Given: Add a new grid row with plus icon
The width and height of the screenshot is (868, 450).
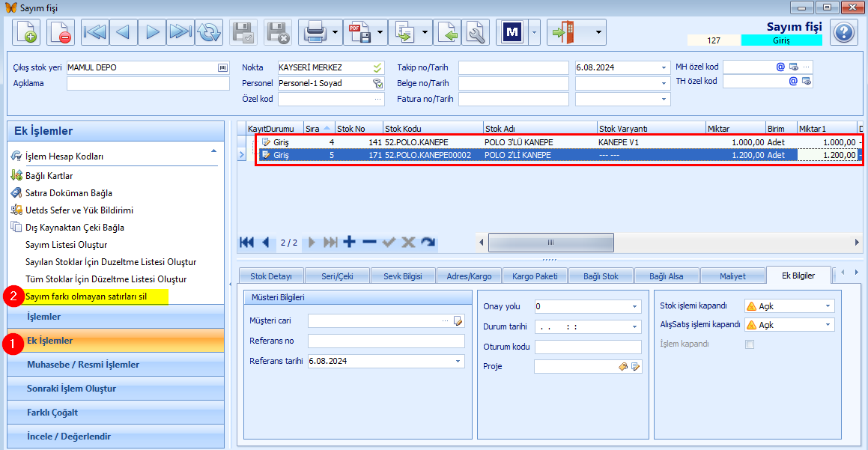Looking at the screenshot, I should pyautogui.click(x=349, y=242).
